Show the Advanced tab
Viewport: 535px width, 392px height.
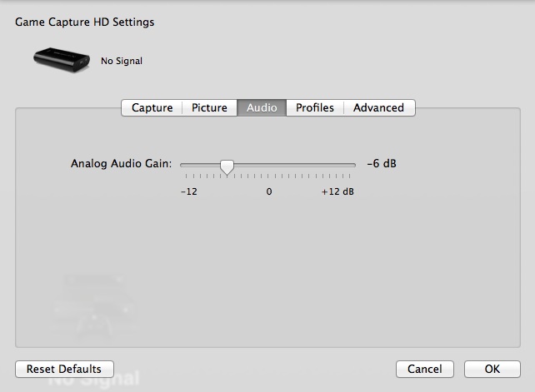point(378,107)
